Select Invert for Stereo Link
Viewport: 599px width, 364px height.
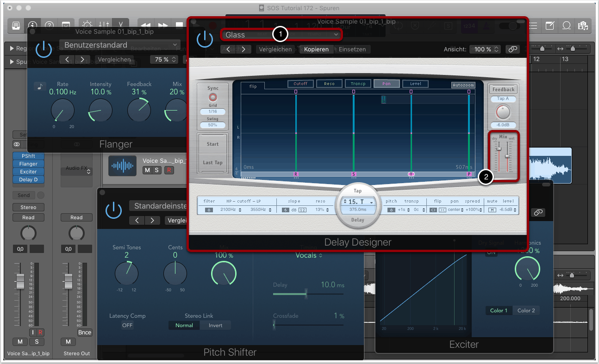[x=215, y=325]
